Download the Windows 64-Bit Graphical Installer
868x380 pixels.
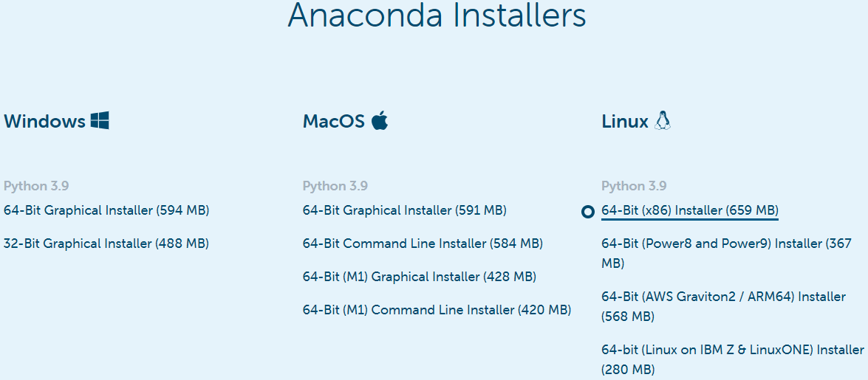tap(106, 210)
